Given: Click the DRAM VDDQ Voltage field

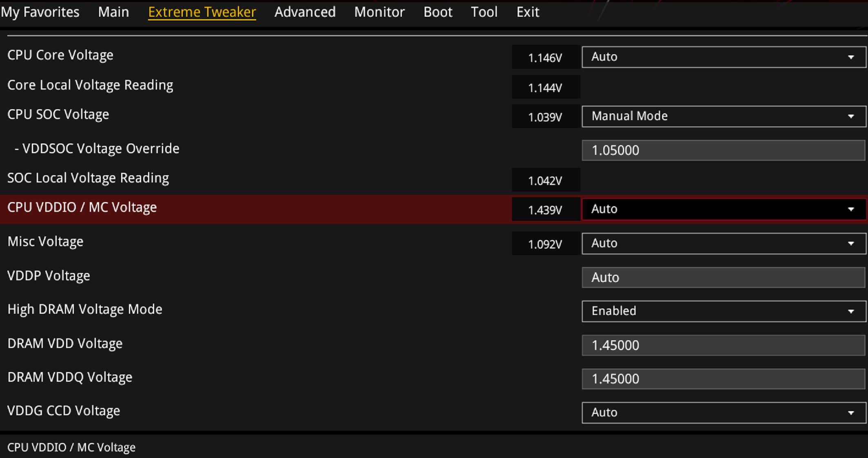Looking at the screenshot, I should pos(723,379).
